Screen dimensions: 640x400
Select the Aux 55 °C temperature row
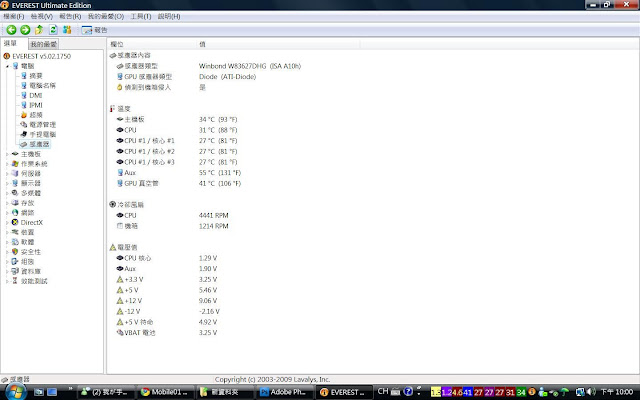pos(179,173)
